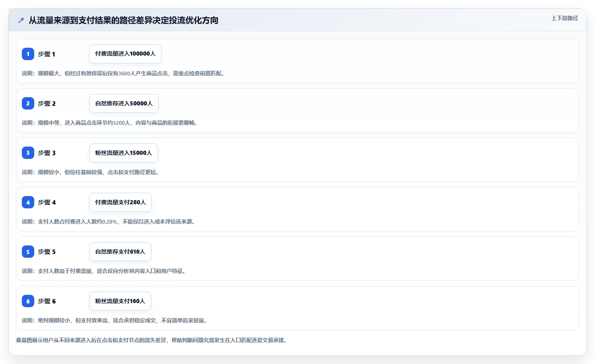This screenshot has height=364, width=595.
Task: Click the description 支付人数高于付费流量
Action: [103, 271]
